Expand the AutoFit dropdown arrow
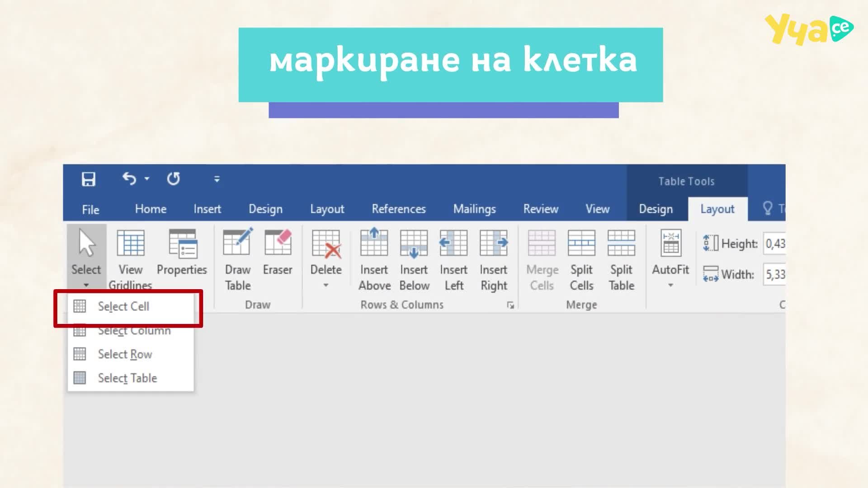868x488 pixels. tap(670, 285)
